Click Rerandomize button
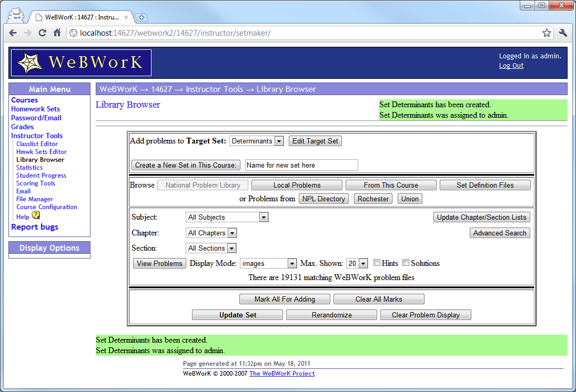This screenshot has width=576, height=392. click(x=332, y=315)
